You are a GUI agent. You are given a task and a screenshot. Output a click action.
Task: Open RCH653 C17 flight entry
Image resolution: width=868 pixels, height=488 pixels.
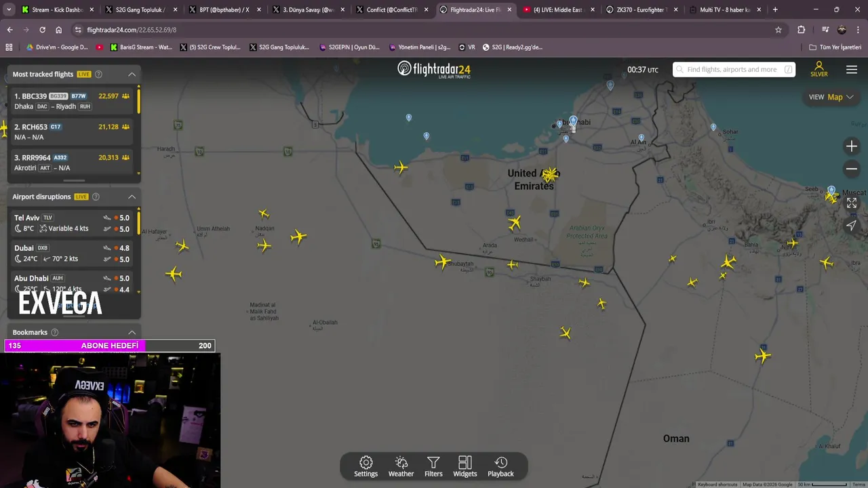72,131
